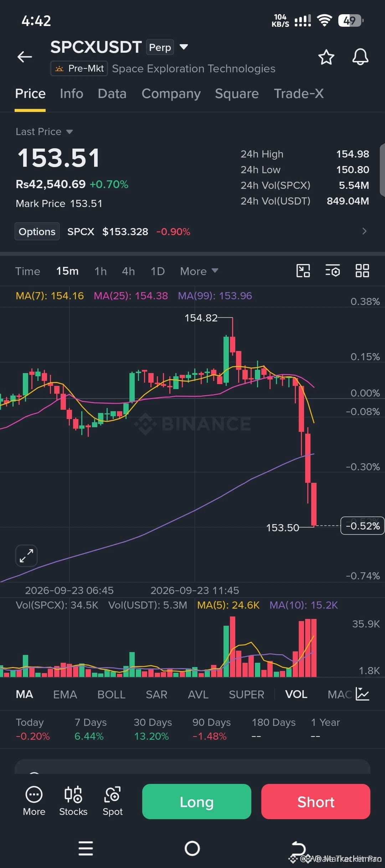
Task: Open the Spot trading shortcut
Action: (x=113, y=801)
